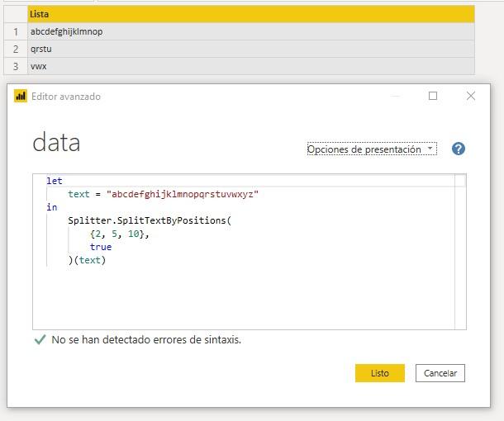
Task: Close the Editor avanzado dialog
Action: coord(470,96)
